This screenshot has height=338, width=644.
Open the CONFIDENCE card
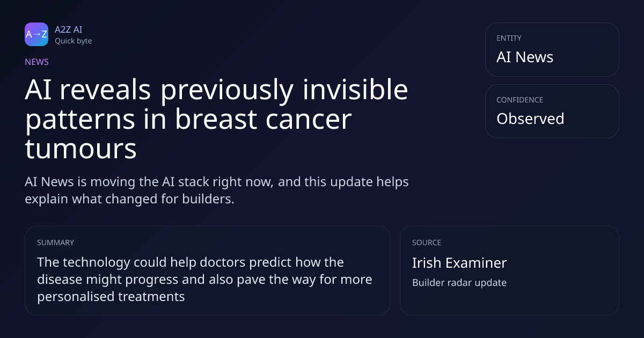point(552,111)
